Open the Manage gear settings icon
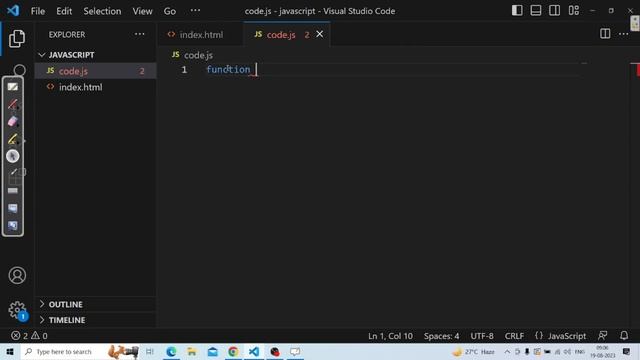Screen dimensions: 640x360 click(17, 310)
